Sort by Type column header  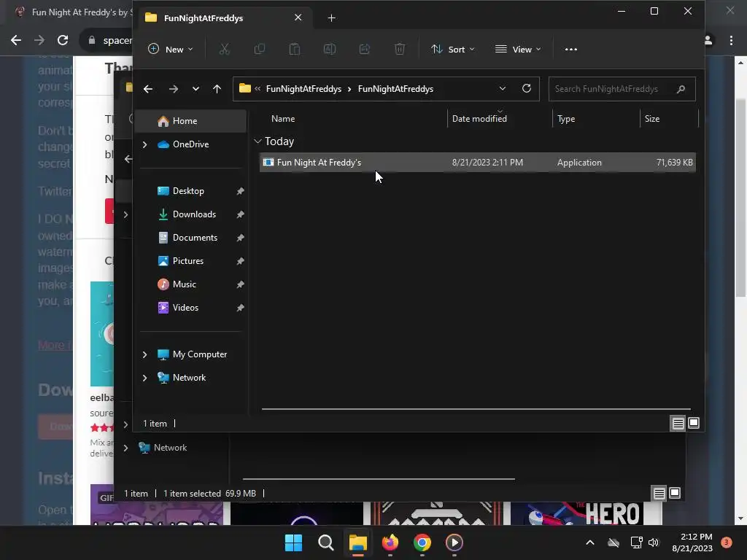[566, 119]
